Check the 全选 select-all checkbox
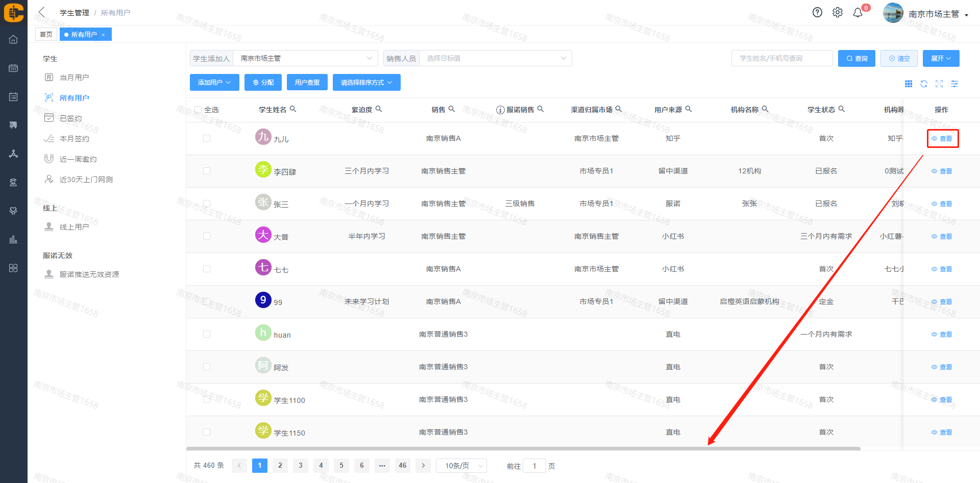 pyautogui.click(x=198, y=110)
